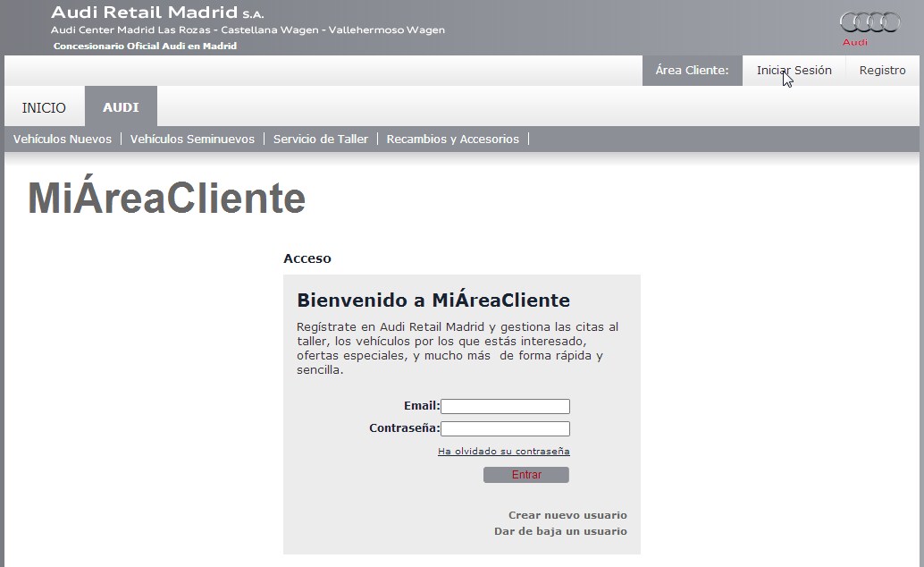
Task: Click Dar de baja un usuario link
Action: (560, 531)
